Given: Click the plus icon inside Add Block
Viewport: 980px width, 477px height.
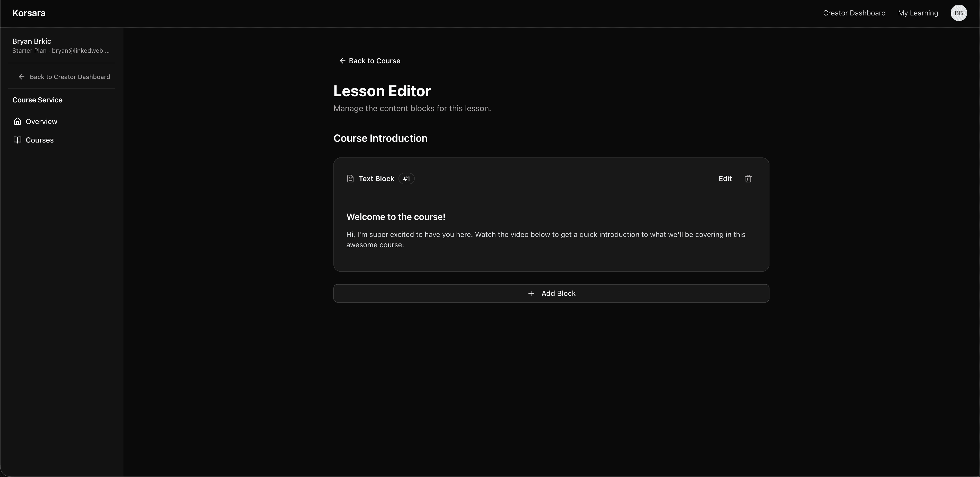Looking at the screenshot, I should tap(531, 293).
